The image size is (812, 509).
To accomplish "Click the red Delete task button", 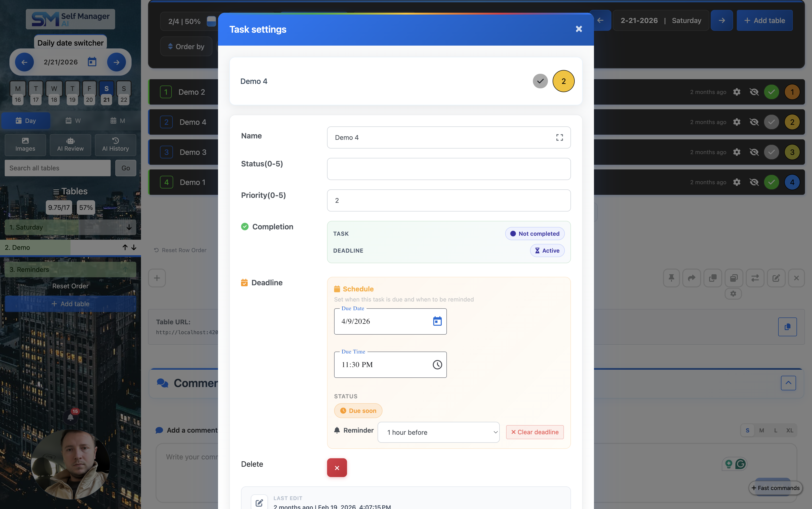I will [337, 468].
